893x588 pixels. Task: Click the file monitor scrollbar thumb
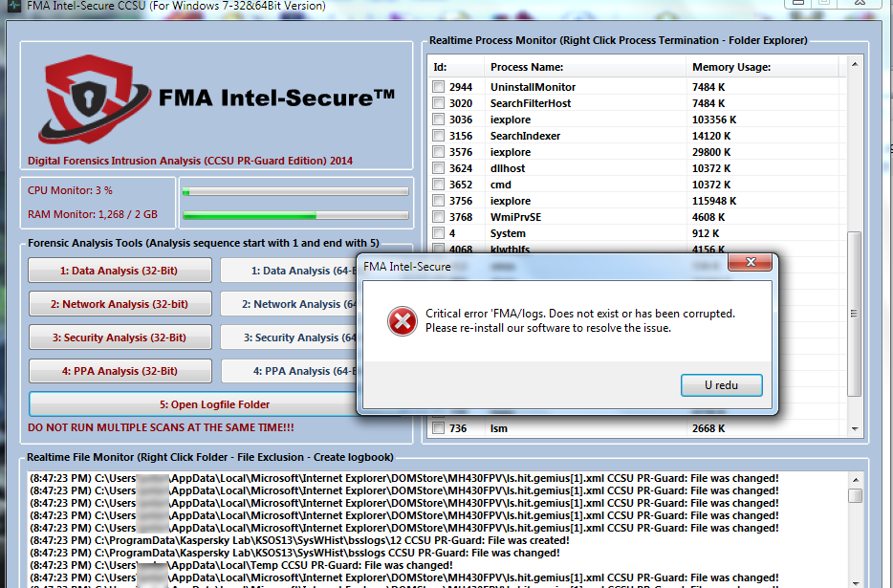click(x=856, y=495)
